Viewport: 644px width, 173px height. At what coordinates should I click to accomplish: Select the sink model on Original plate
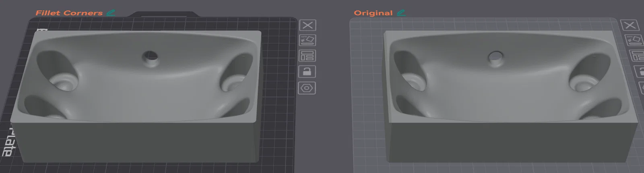pos(510,96)
